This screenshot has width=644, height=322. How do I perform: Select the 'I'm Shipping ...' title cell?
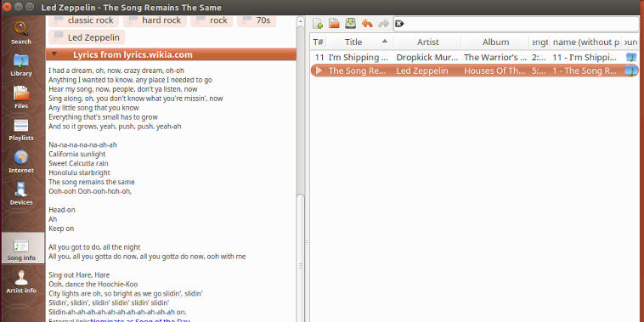pyautogui.click(x=359, y=58)
